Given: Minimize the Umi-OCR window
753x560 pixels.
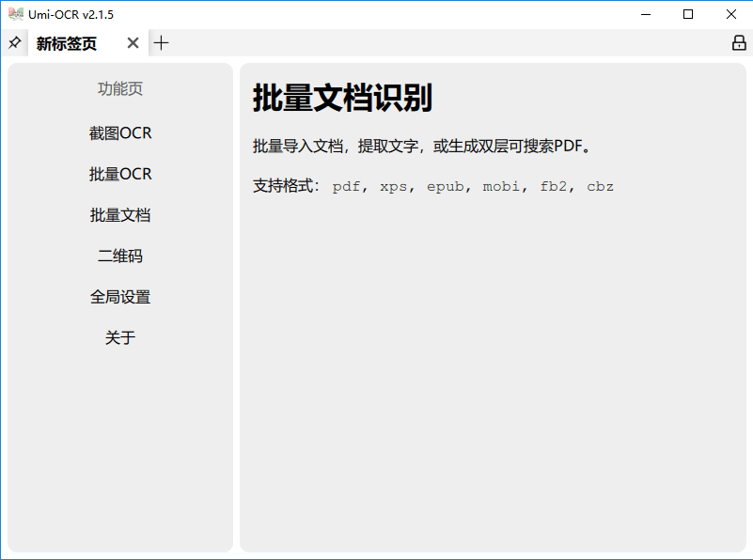Looking at the screenshot, I should 646,14.
